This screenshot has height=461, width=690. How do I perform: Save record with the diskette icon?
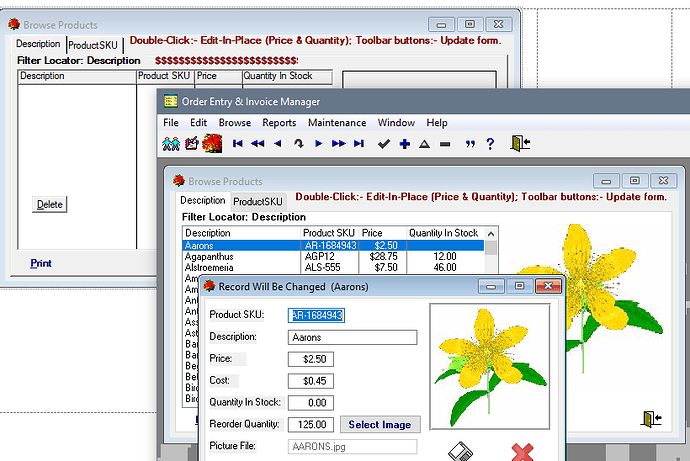(460, 452)
